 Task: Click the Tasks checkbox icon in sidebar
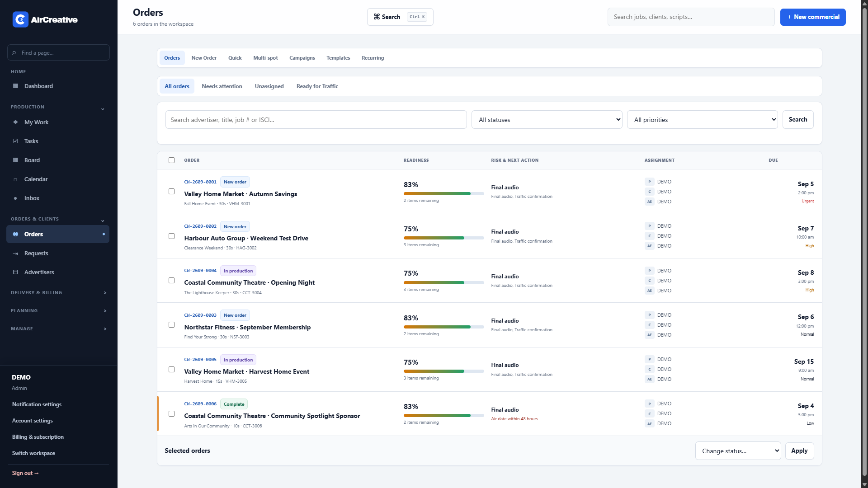click(15, 141)
